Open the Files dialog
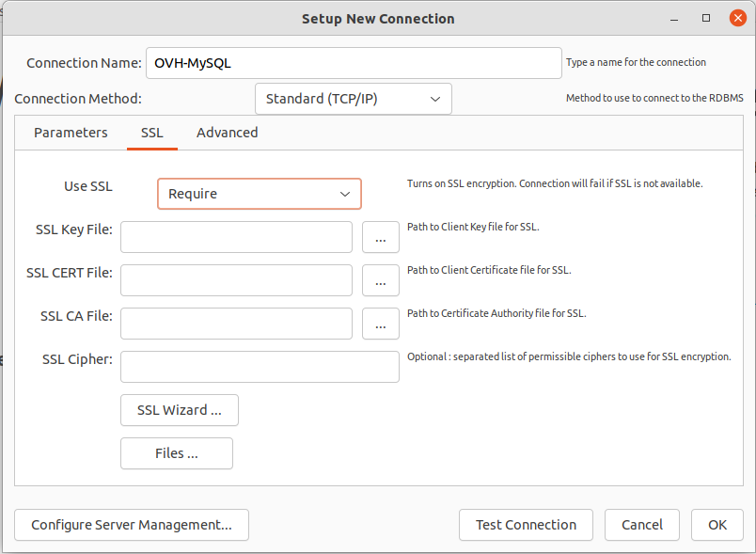Screen dimensions: 756x554 click(176, 453)
